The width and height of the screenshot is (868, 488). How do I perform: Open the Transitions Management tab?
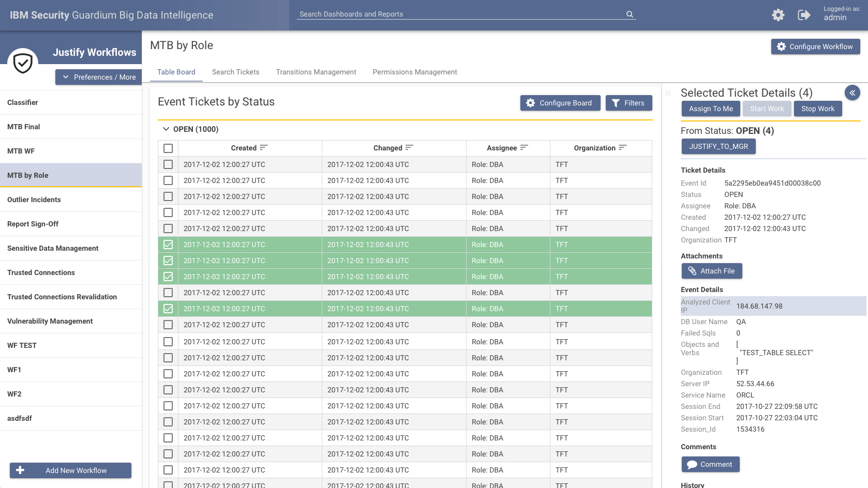pos(316,72)
